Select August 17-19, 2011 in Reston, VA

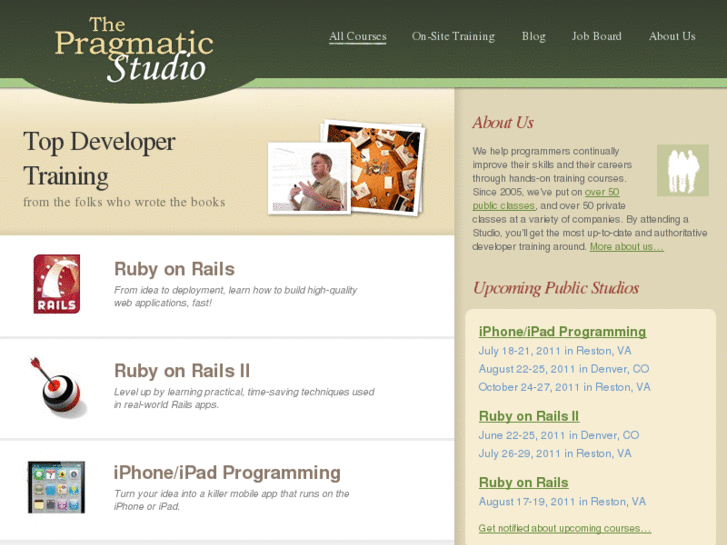point(562,501)
